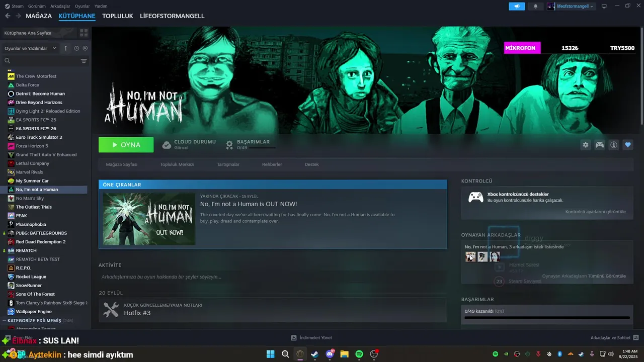Screen dimensions: 644x362
Task: Go to the KÜTÜPHANE tab
Action: pos(77,16)
